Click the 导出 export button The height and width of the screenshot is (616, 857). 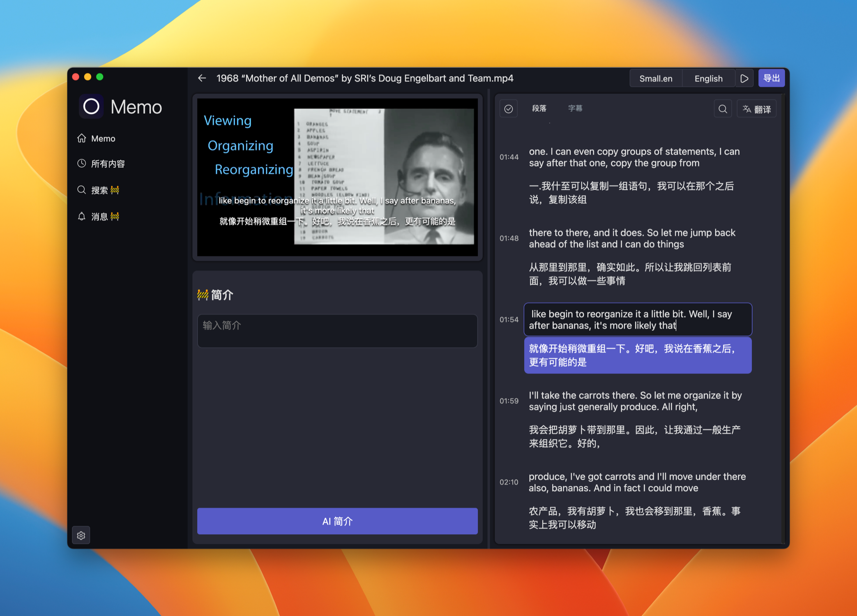pyautogui.click(x=771, y=78)
